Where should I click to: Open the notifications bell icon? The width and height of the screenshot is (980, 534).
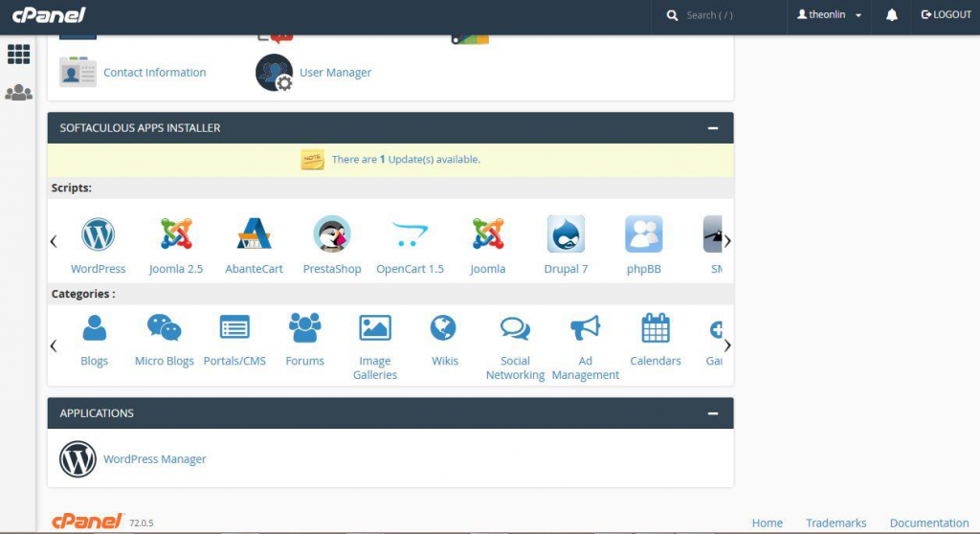click(x=892, y=15)
